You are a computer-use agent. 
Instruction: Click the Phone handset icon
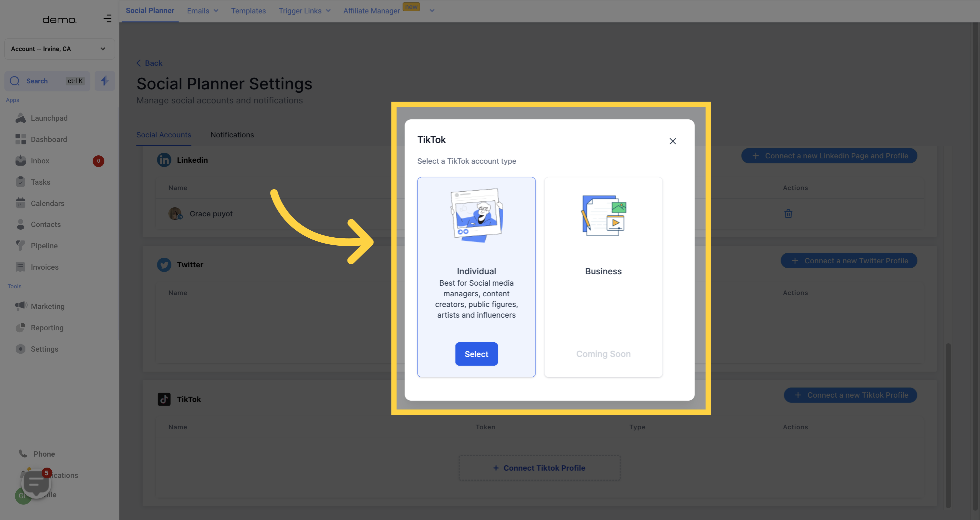pos(23,453)
